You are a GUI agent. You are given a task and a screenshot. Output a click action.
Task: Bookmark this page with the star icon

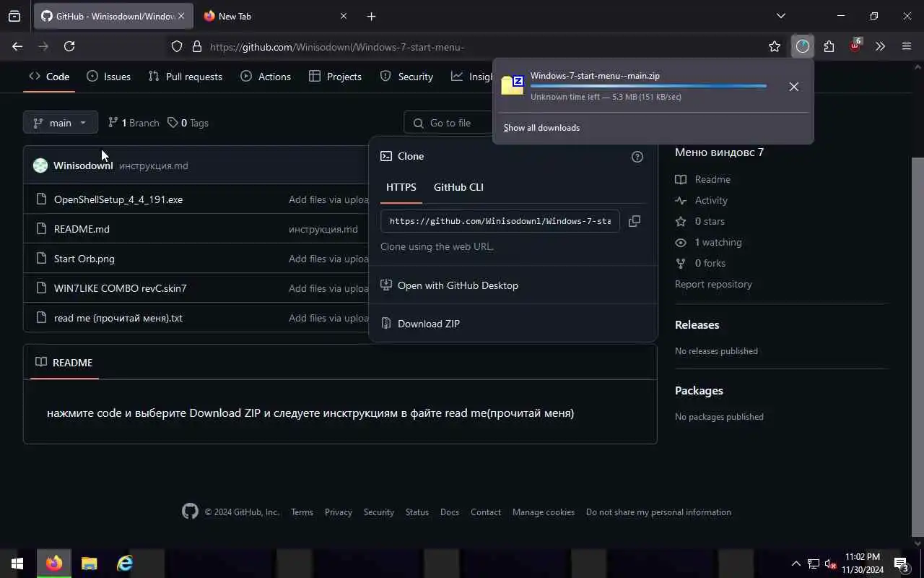(775, 46)
